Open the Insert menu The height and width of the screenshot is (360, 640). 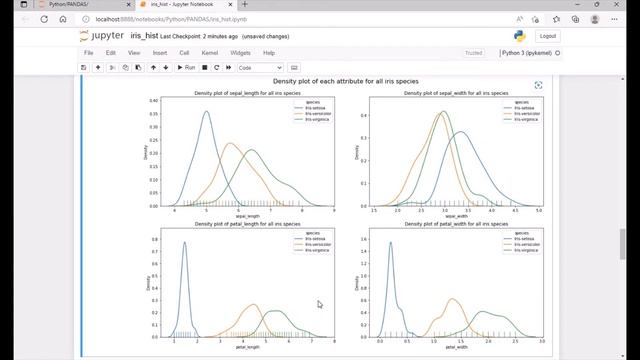point(160,53)
